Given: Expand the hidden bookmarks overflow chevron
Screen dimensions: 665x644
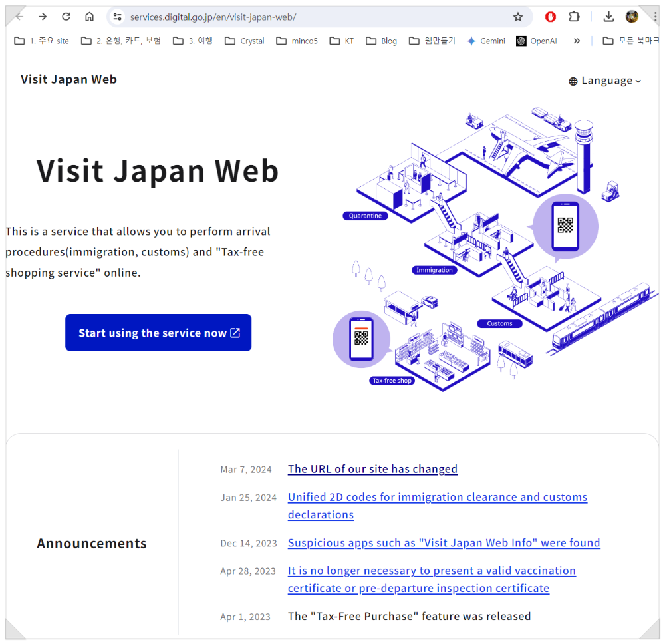Looking at the screenshot, I should point(577,41).
